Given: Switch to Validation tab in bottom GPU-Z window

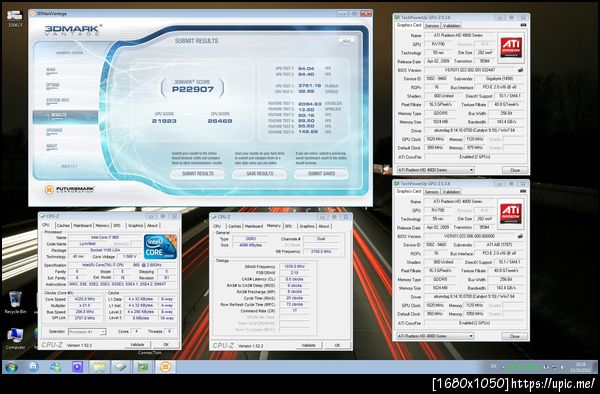Looking at the screenshot, I should pyautogui.click(x=452, y=192).
